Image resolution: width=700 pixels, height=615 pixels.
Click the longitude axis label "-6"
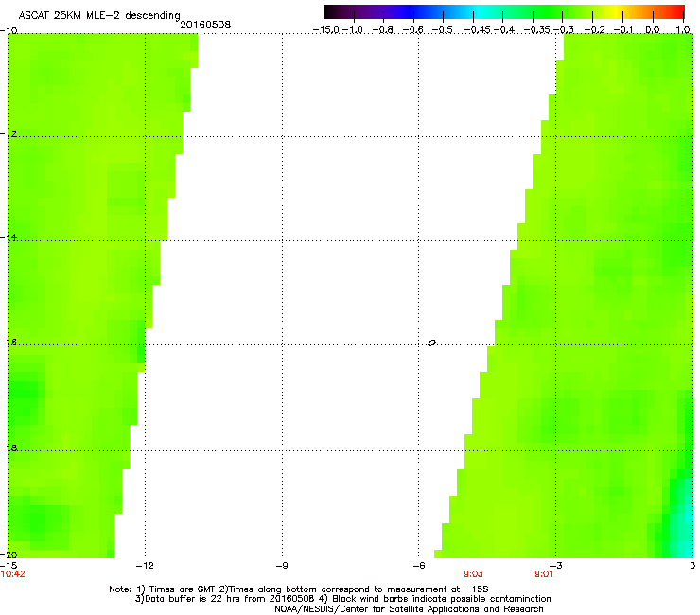419,566
